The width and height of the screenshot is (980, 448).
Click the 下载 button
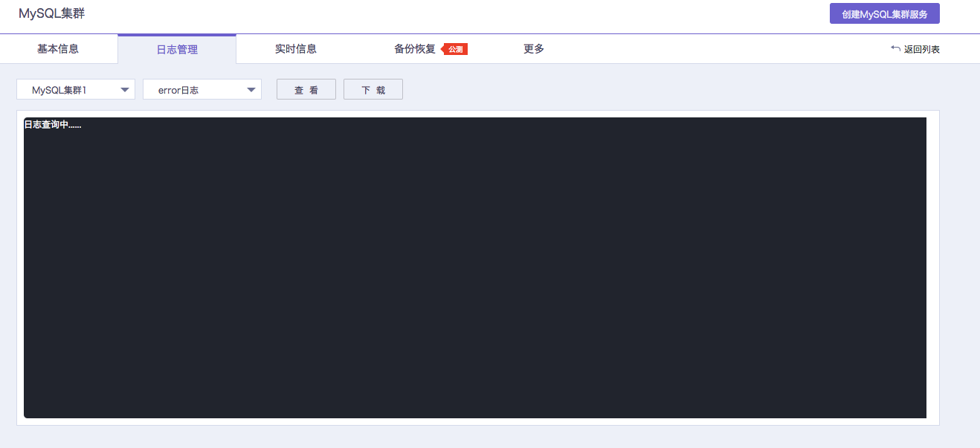(x=373, y=89)
